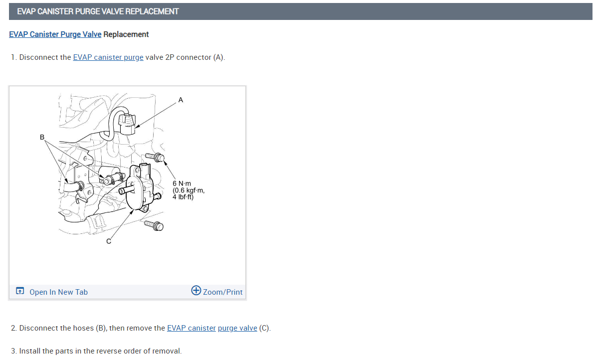Viewport: 594px width, 364px height.
Task: Click label A in the diagram
Action: click(181, 100)
